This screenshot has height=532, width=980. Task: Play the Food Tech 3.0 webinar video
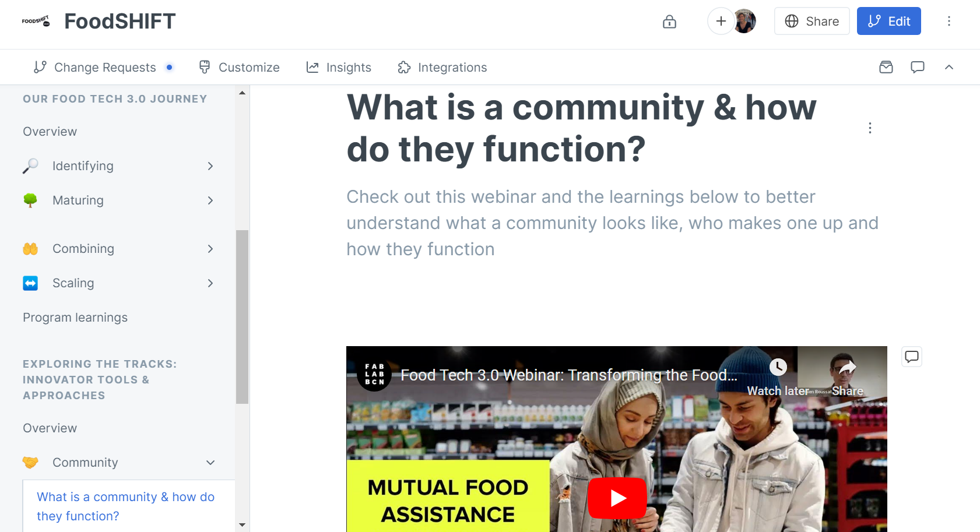tap(617, 498)
